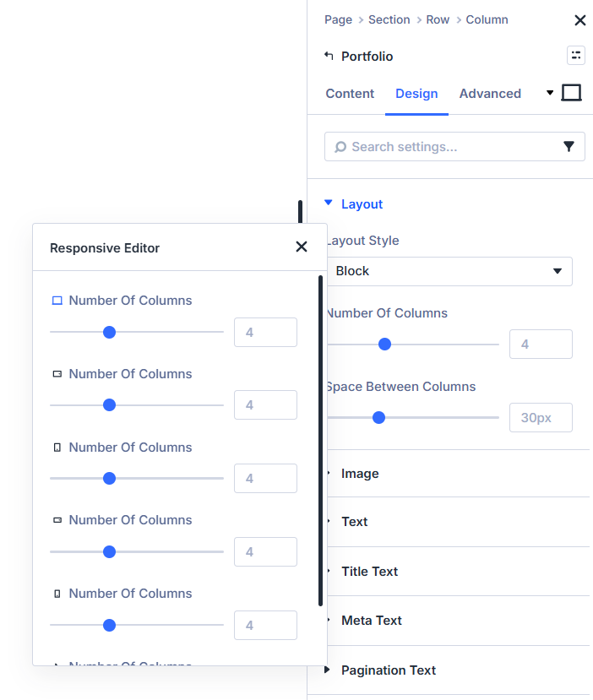Close the Responsive Editor popup
Screen dimensions: 593x700
coord(302,247)
